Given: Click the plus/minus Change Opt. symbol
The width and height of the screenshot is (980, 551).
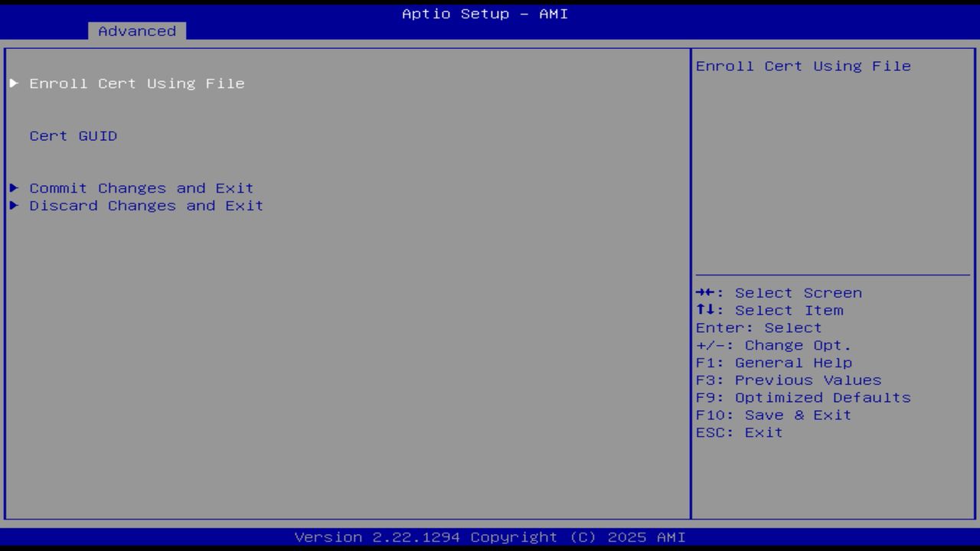Looking at the screenshot, I should point(706,344).
